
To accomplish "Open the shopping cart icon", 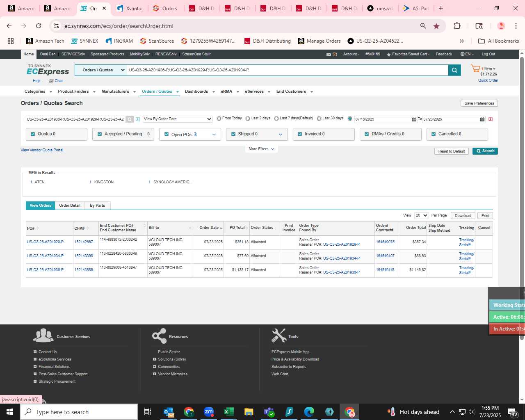I will click(x=475, y=69).
